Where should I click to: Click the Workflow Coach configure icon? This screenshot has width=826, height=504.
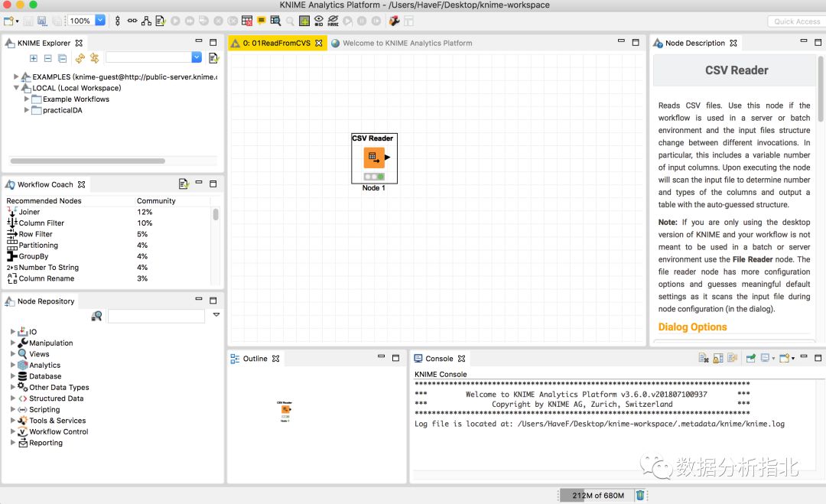pos(184,184)
